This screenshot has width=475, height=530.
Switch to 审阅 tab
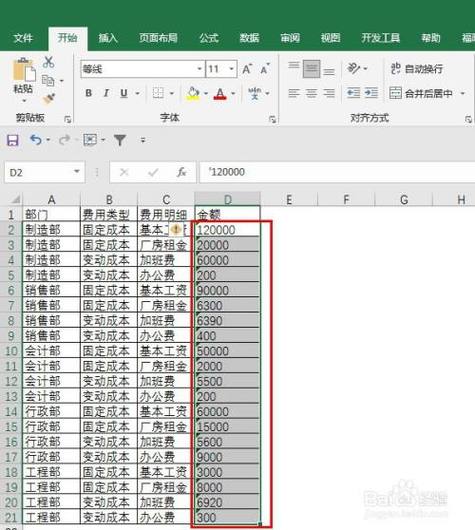coord(290,38)
